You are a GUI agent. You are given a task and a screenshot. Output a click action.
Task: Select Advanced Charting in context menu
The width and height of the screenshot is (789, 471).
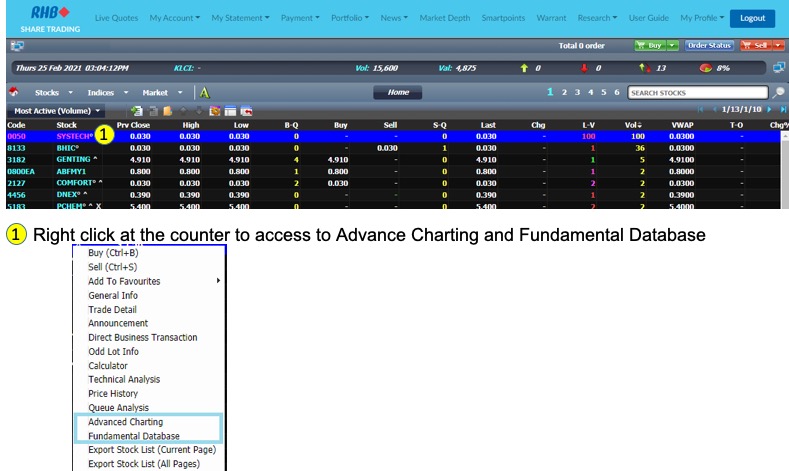click(125, 422)
